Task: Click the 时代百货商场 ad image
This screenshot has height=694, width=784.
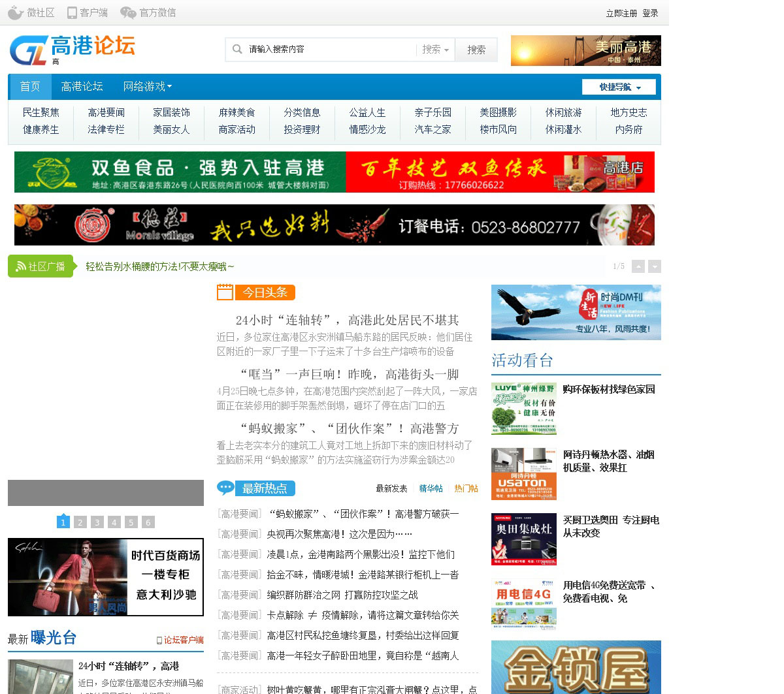Action: [106, 577]
